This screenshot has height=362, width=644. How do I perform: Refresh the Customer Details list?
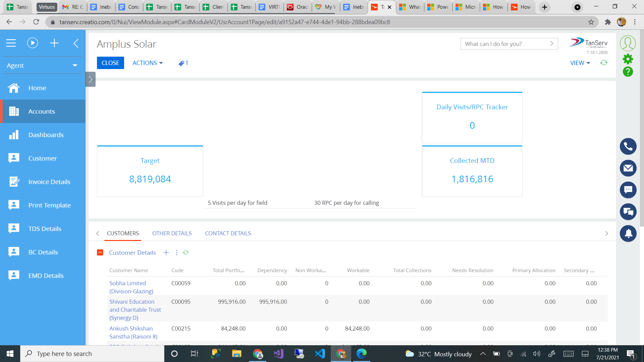(x=186, y=252)
